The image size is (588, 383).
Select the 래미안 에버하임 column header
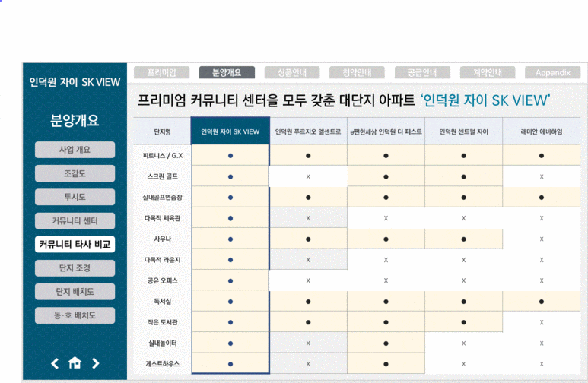point(542,131)
